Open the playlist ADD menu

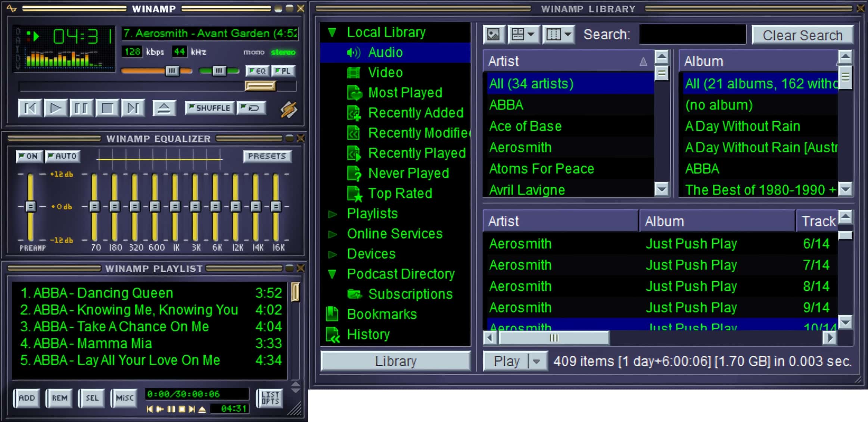pyautogui.click(x=27, y=398)
